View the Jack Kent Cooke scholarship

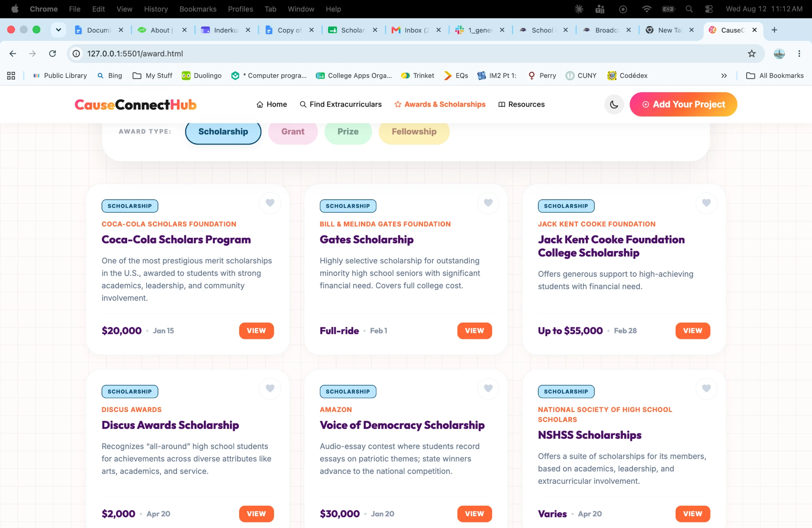(693, 331)
